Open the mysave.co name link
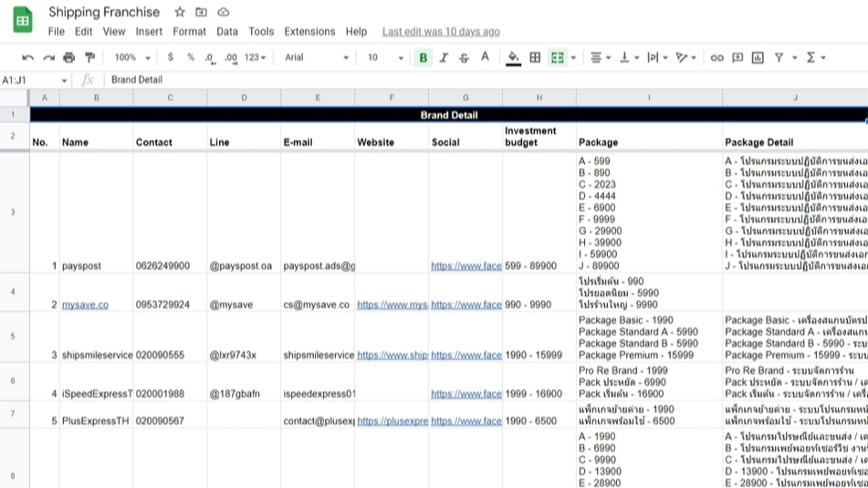The width and height of the screenshot is (868, 488). [x=85, y=305]
